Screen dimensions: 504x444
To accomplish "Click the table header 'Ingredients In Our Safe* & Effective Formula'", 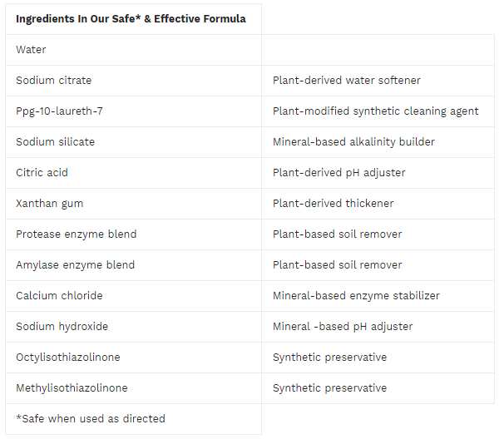I will pos(131,18).
